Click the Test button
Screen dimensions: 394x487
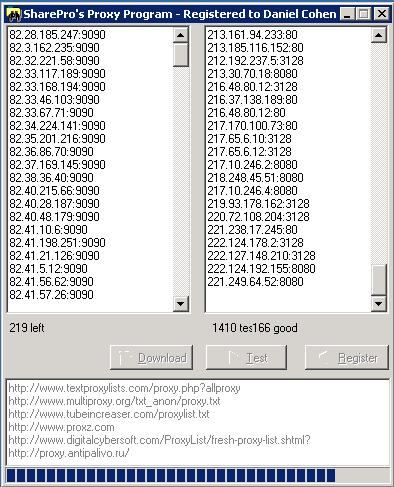coord(246,358)
